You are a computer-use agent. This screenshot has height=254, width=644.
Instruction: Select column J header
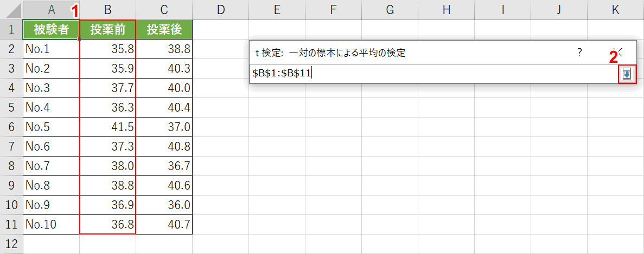559,9
